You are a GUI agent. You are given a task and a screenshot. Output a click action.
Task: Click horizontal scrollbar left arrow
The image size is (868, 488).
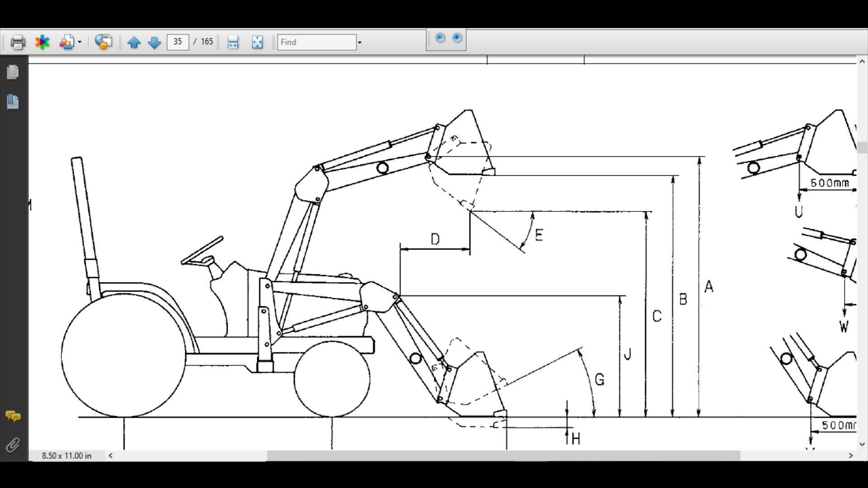click(x=111, y=455)
